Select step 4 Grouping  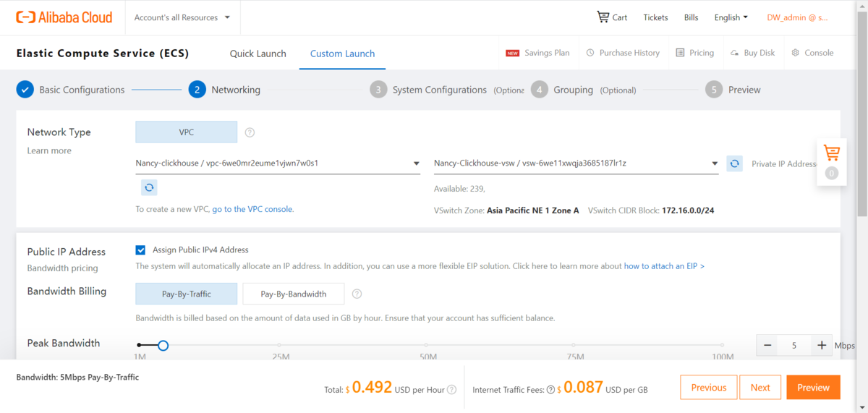[562, 90]
